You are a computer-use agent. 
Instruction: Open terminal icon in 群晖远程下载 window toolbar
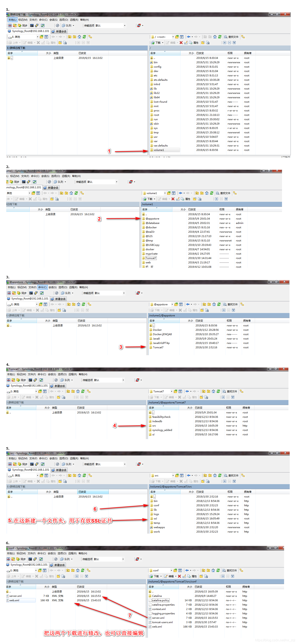click(x=32, y=25)
